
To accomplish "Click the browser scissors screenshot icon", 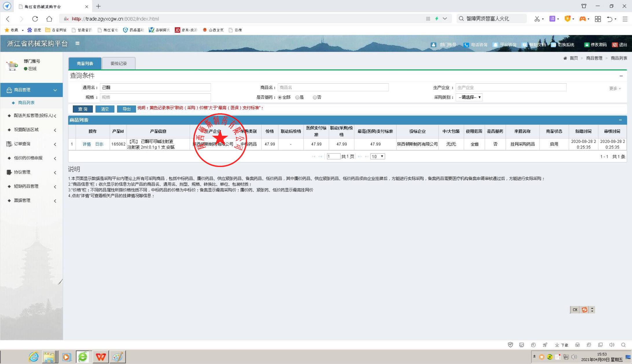I will (x=537, y=19).
